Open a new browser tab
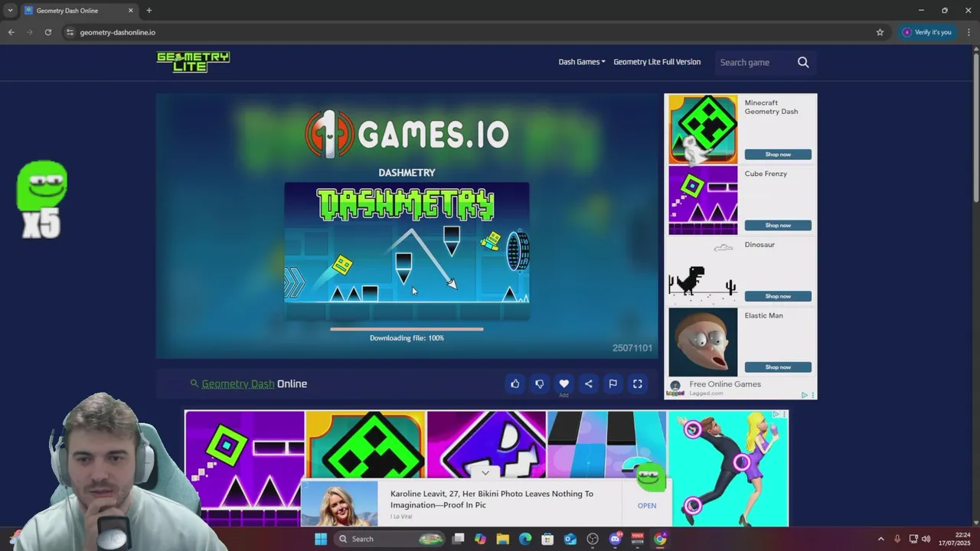Screen dimensions: 980x551 (149, 11)
